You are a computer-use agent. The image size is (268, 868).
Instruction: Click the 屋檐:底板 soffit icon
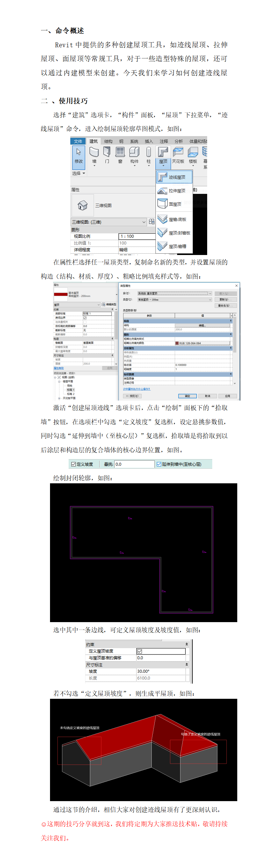tap(163, 219)
